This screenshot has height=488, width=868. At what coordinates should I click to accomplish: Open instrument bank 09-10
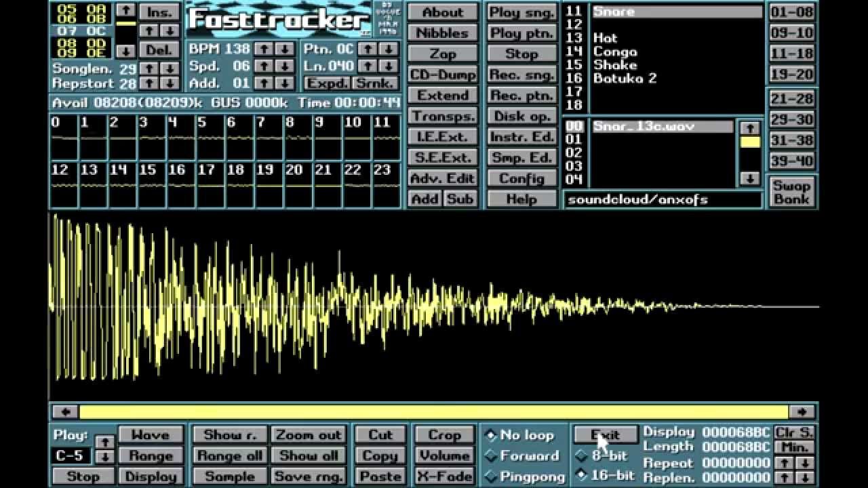791,33
